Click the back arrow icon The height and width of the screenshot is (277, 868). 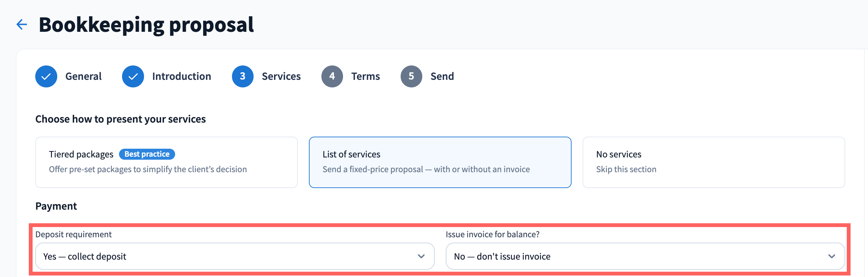pyautogui.click(x=22, y=25)
